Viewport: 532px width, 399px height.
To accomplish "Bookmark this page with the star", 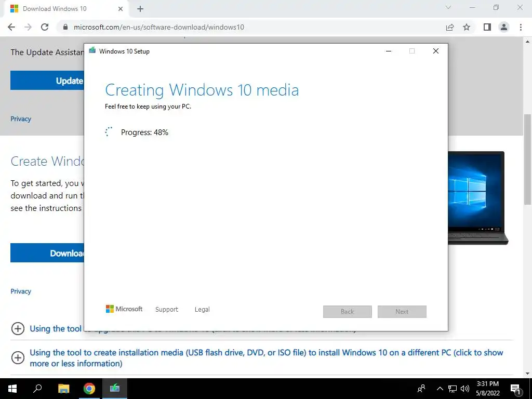I will [x=467, y=27].
